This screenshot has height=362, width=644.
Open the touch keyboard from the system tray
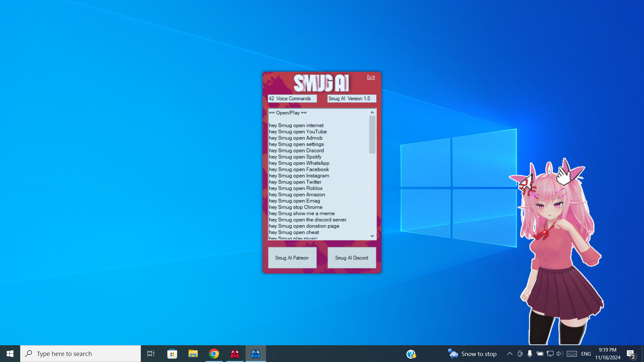(572, 353)
